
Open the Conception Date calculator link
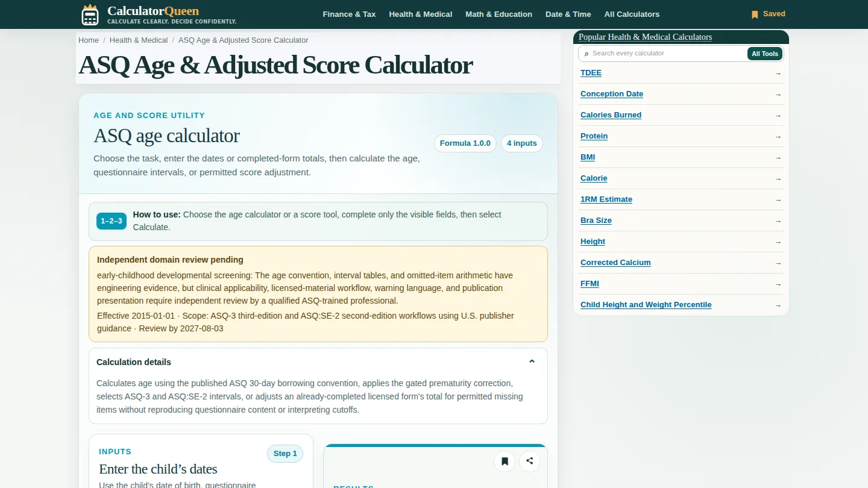(612, 94)
